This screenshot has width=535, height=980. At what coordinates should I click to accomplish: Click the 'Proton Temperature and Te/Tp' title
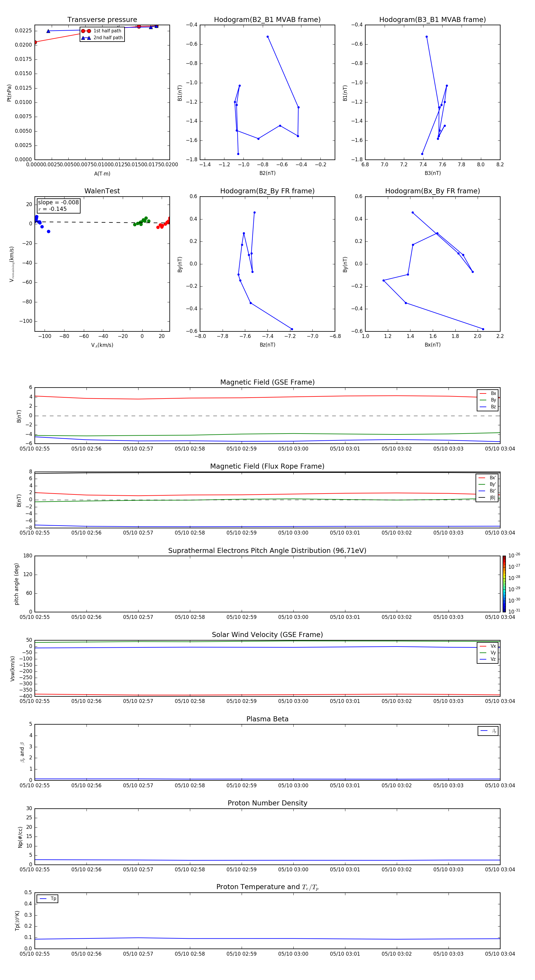point(267,887)
